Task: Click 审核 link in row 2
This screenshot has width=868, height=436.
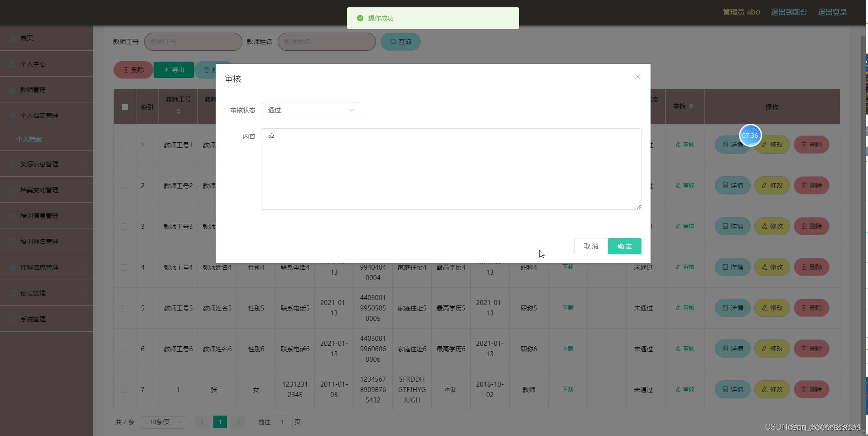Action: 685,185
